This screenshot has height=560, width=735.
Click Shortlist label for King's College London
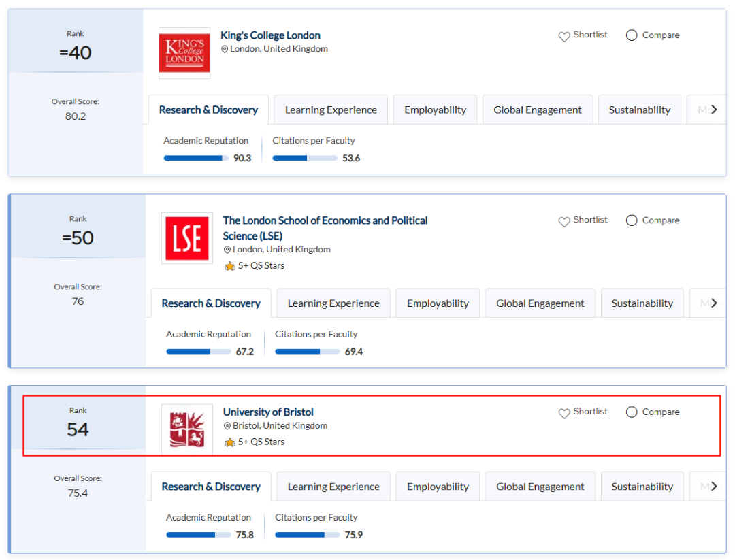pyautogui.click(x=590, y=35)
